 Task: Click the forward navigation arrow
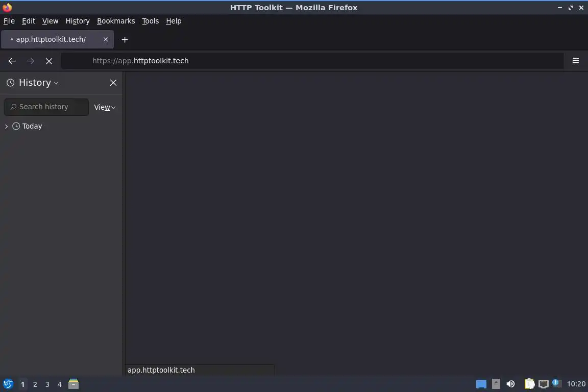click(x=31, y=61)
